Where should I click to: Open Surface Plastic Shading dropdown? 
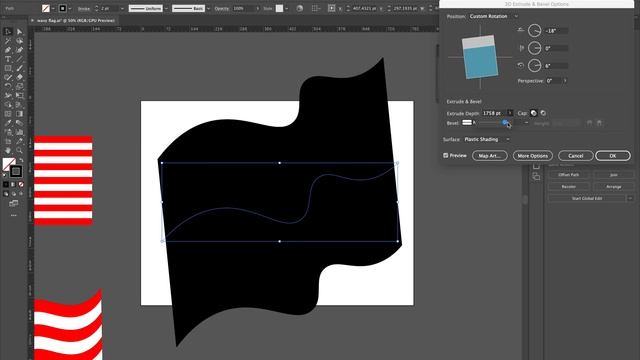pos(487,139)
